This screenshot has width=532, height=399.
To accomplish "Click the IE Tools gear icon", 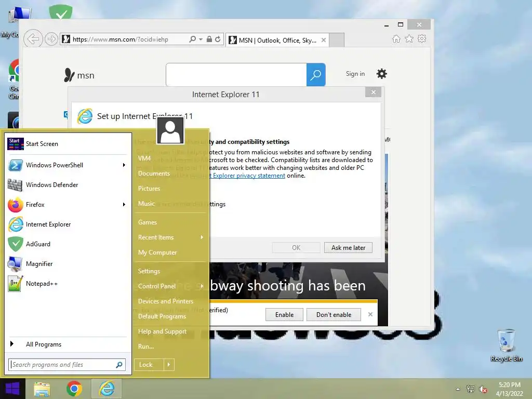I will coord(422,38).
